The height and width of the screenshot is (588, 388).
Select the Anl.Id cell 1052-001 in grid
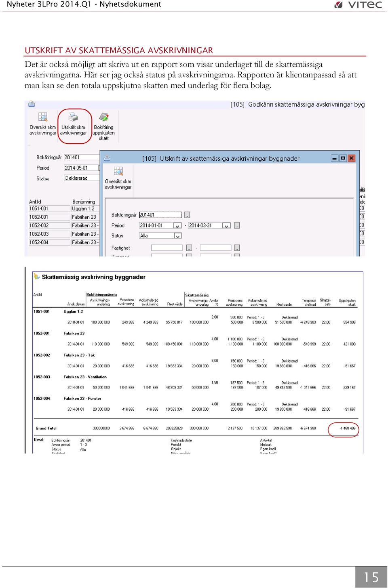click(49, 217)
